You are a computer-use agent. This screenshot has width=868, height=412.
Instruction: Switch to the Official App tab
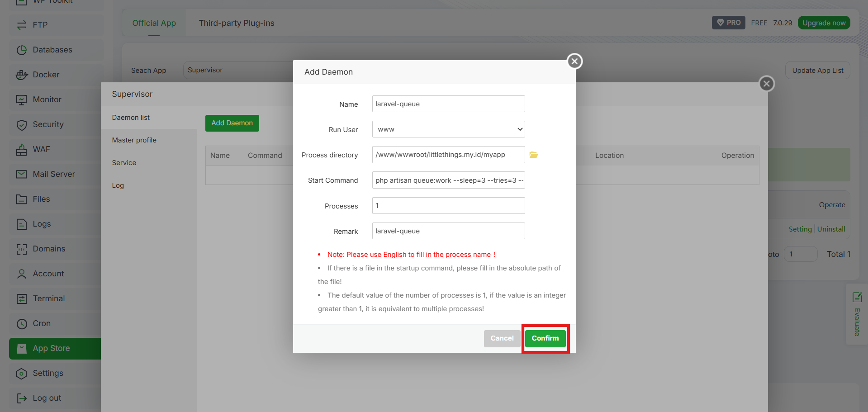coord(154,23)
